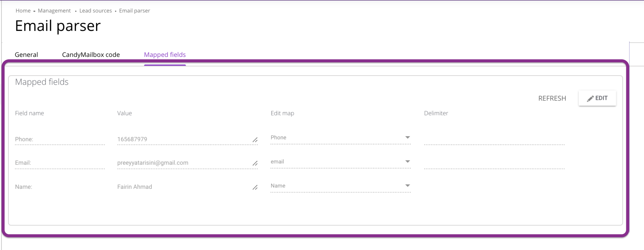This screenshot has height=250, width=644.
Task: Click the resize handle in the Name value field
Action: [255, 188]
